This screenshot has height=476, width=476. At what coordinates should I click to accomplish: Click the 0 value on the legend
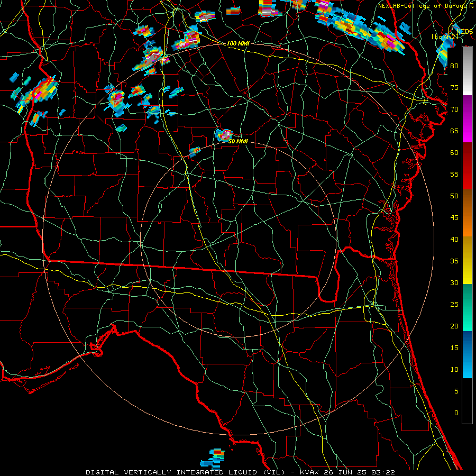click(x=456, y=413)
